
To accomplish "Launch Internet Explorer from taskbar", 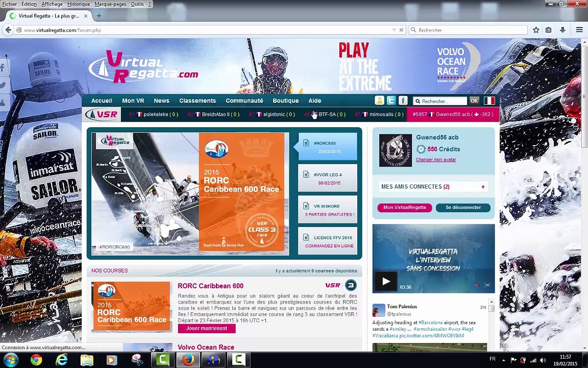I will point(61,360).
